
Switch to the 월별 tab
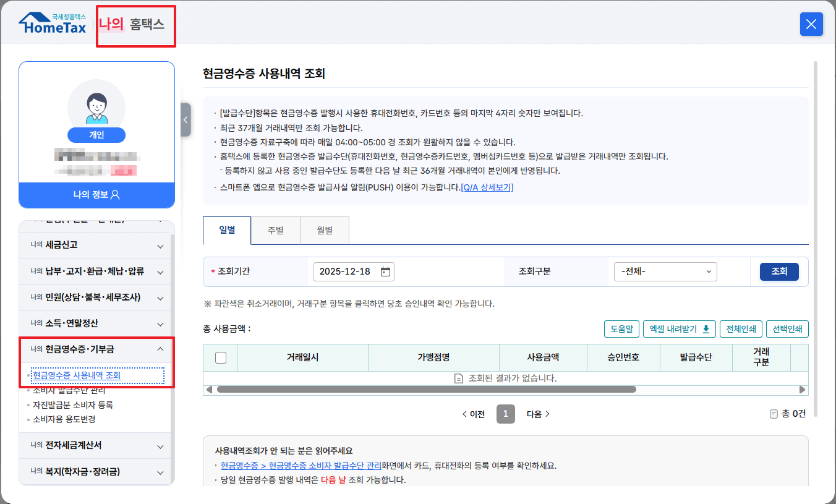(324, 229)
